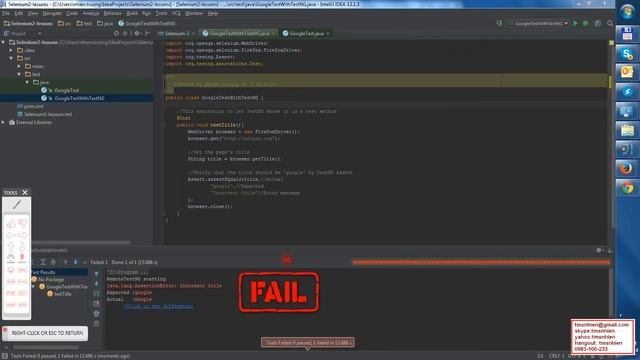Open Chrome from the Windows taskbar
The width and height of the screenshot is (640, 360).
pos(627,188)
